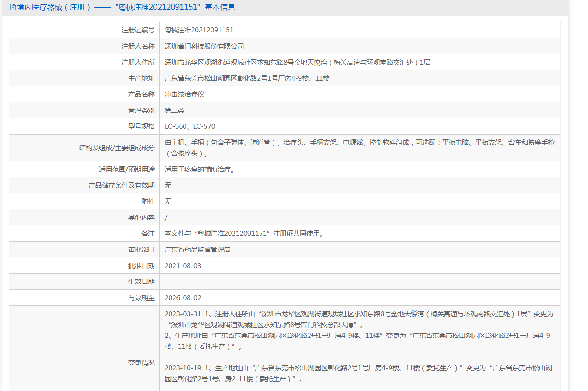Select registration number 粤械注准20212091151 in the first row
The width and height of the screenshot is (588, 391).
[199, 30]
